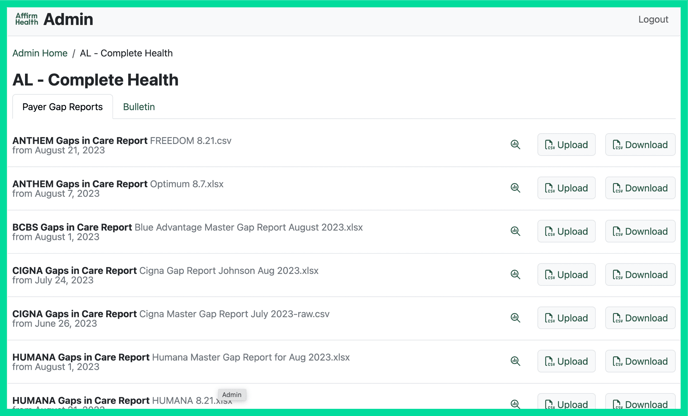
Task: Go to Admin Home breadcrumb link
Action: point(40,53)
